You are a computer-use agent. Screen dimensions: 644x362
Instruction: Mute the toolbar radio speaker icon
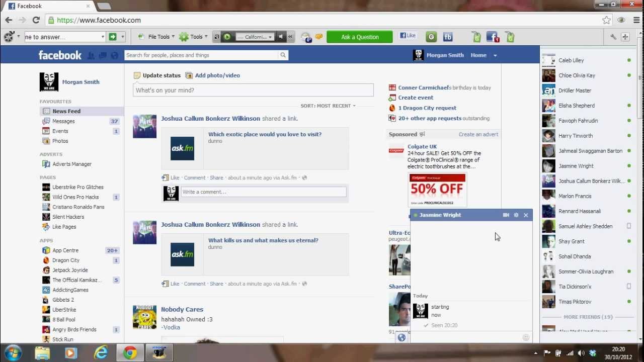tap(281, 37)
